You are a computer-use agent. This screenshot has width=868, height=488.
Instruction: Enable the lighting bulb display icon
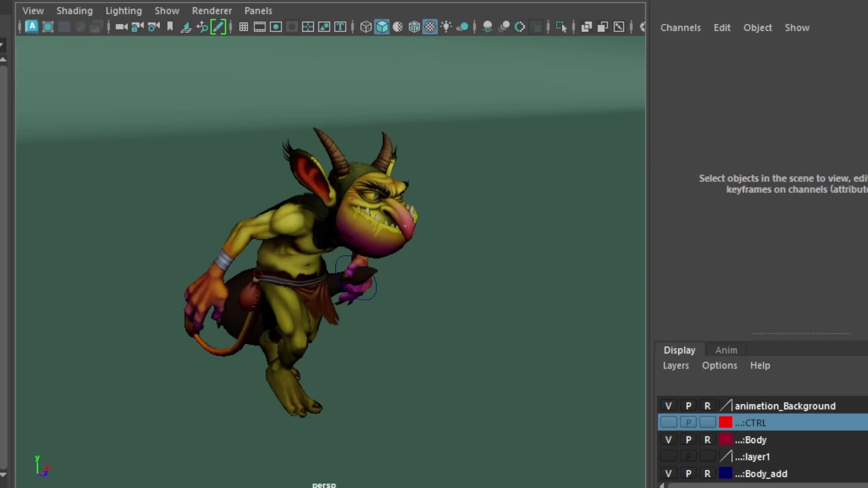pyautogui.click(x=447, y=27)
